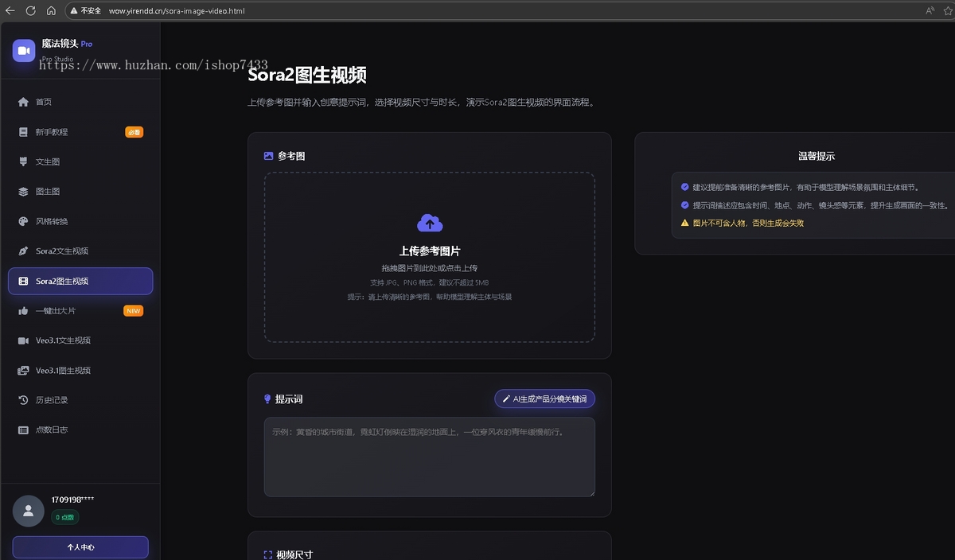The image size is (955, 560).
Task: Open 文生图 menu entry
Action: (80, 161)
